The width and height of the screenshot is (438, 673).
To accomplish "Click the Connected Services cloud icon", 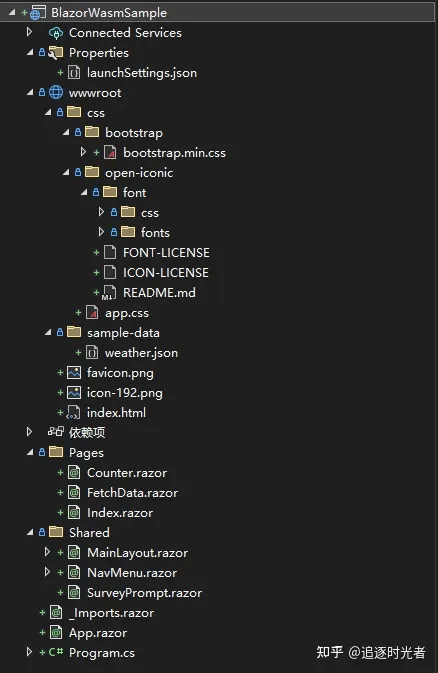I will click(56, 33).
